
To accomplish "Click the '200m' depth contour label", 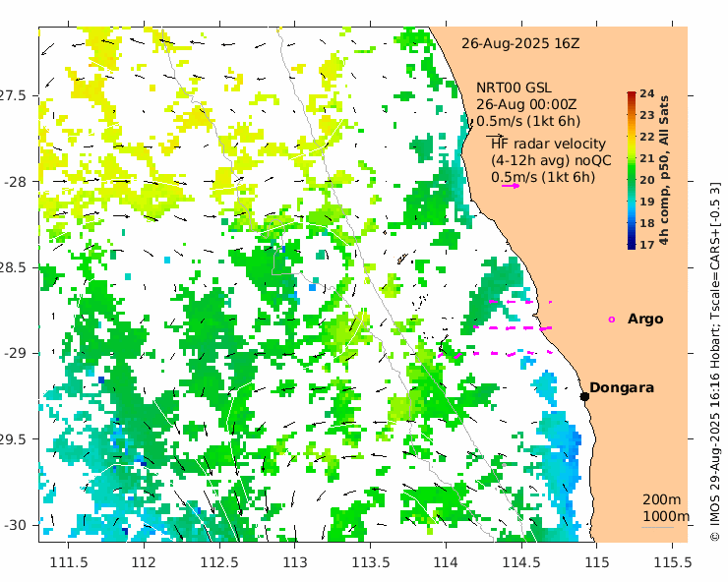I will point(662,499).
